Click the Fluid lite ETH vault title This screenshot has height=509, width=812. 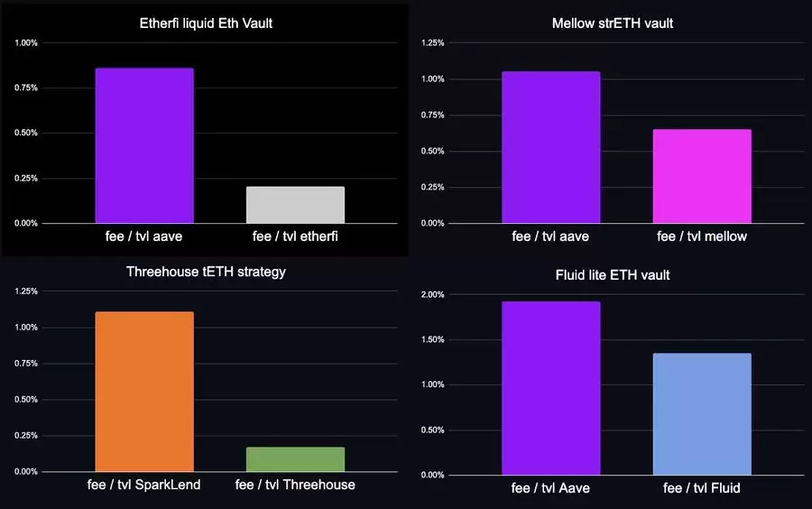(612, 275)
